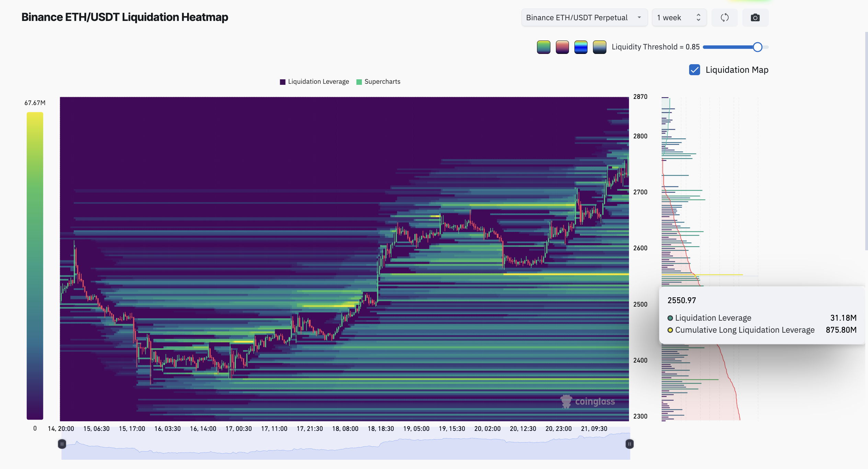Click the refresh chart icon

pos(724,18)
